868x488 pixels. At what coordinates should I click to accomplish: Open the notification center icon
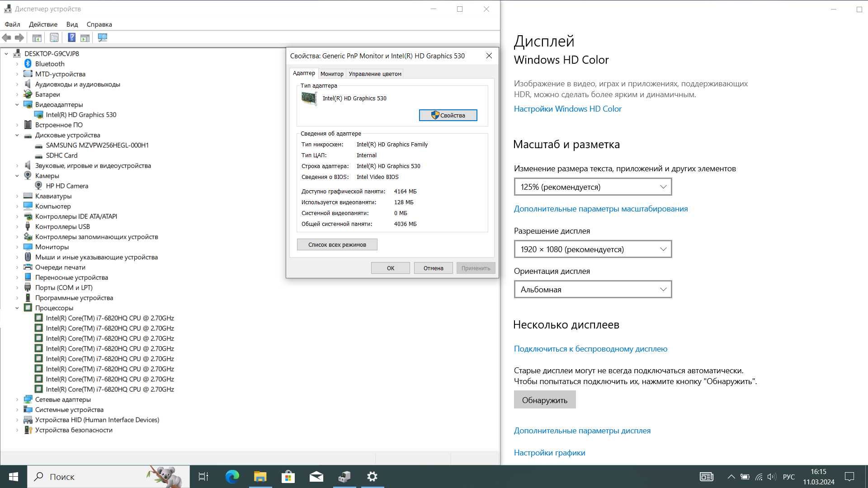849,477
